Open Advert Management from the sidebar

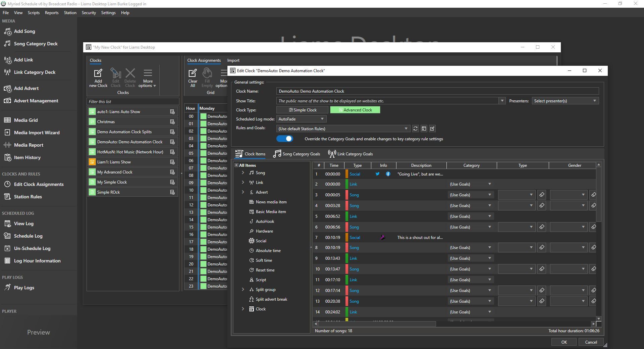(36, 101)
